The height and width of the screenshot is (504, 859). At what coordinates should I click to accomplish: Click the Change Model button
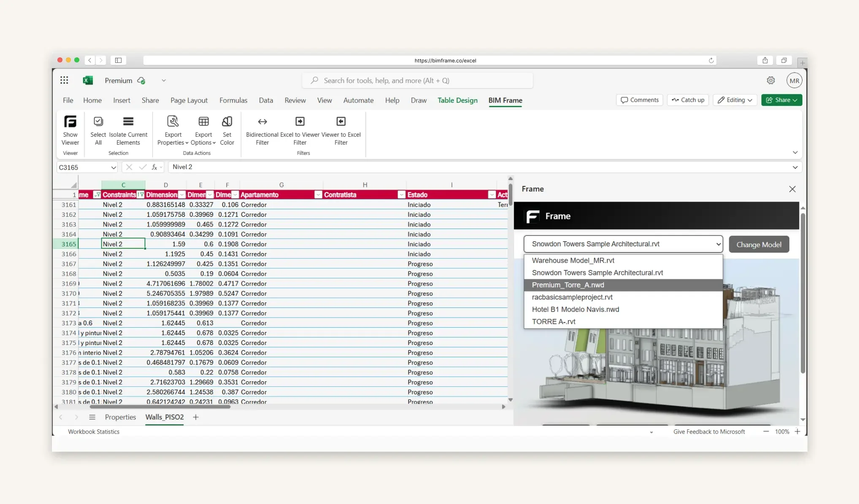coord(759,244)
